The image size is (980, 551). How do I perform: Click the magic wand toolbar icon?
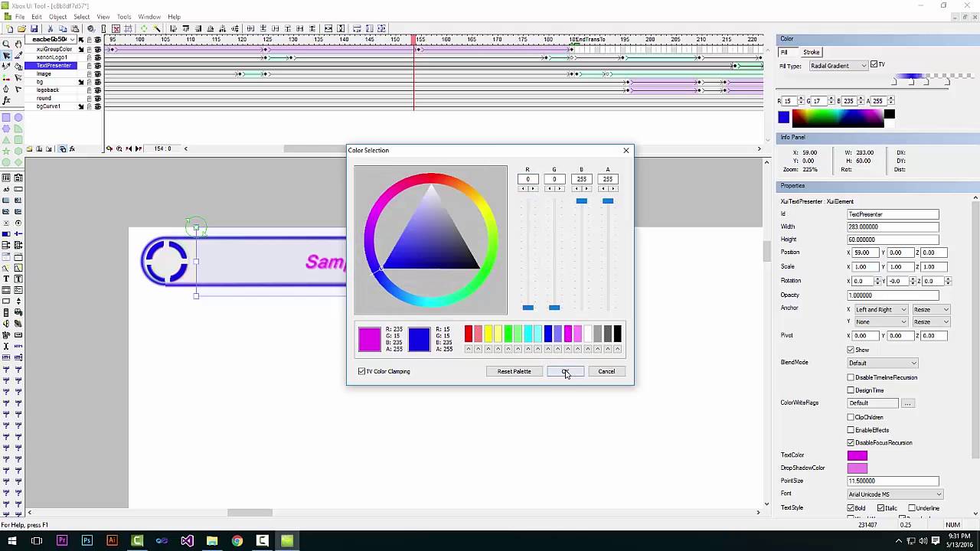(156, 29)
